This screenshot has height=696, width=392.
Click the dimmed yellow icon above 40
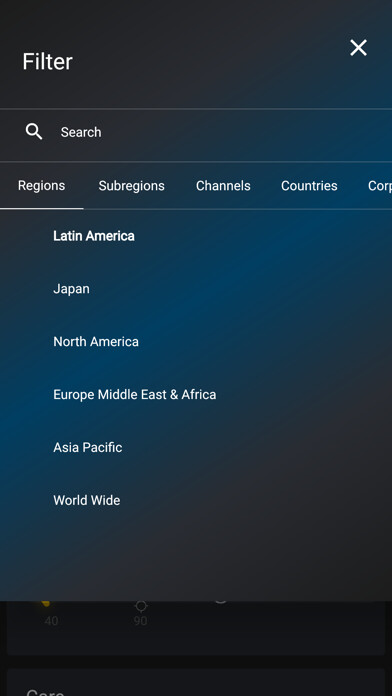[45, 603]
